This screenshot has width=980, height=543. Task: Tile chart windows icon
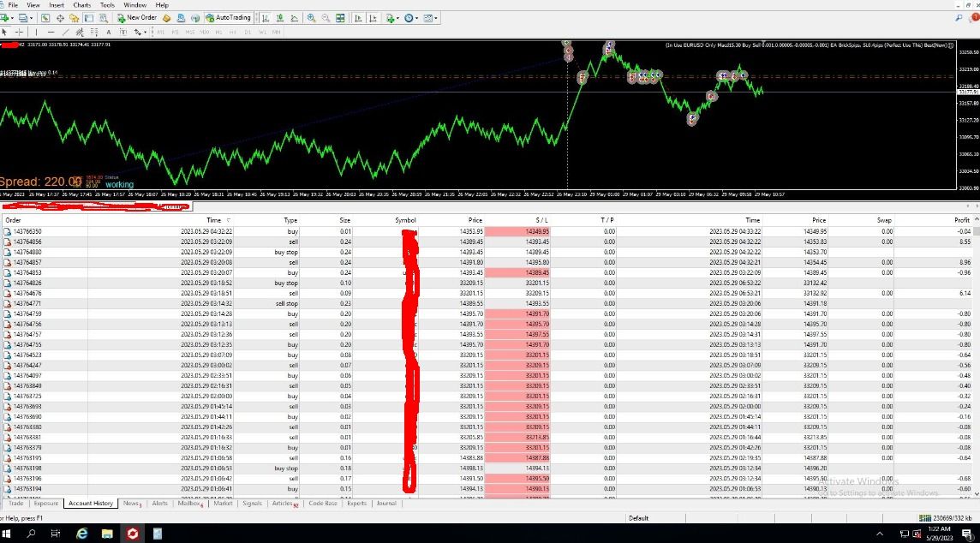(x=340, y=18)
